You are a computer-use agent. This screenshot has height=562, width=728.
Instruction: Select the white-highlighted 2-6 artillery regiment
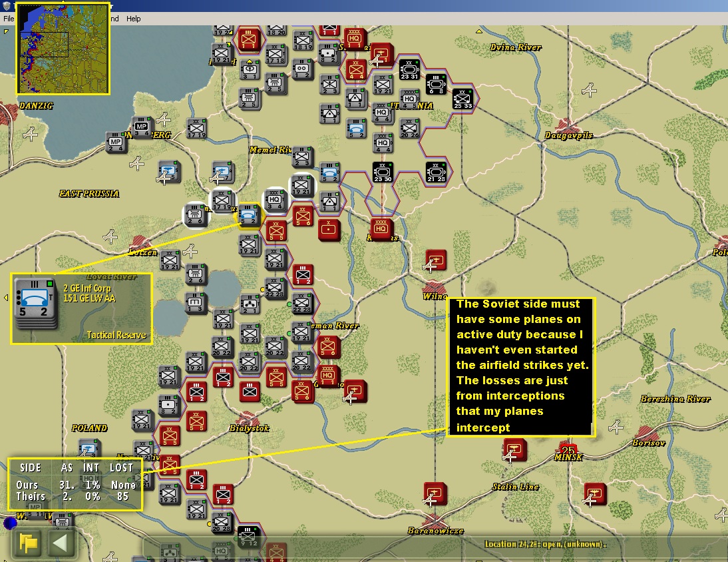pos(195,215)
